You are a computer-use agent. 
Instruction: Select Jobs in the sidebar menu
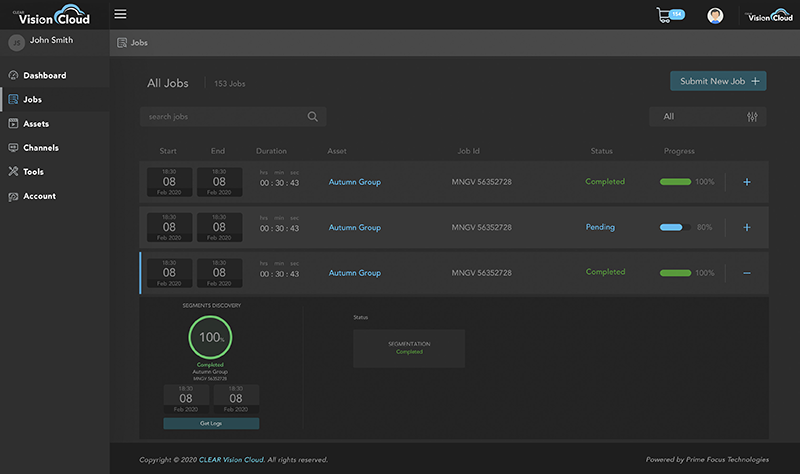[x=32, y=100]
